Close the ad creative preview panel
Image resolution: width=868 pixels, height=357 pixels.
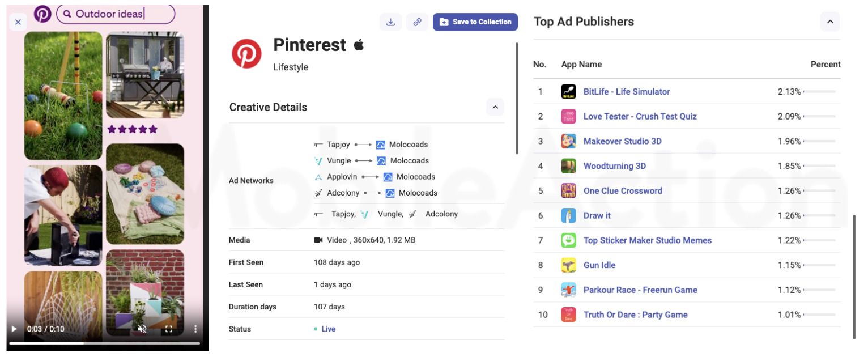click(x=18, y=22)
